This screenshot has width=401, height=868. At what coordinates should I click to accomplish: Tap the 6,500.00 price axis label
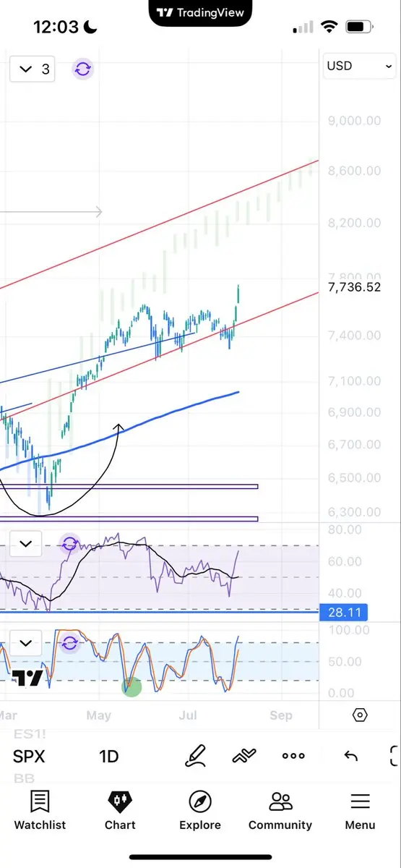(354, 478)
